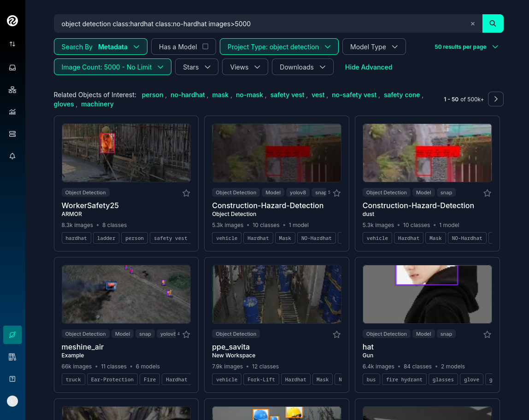Click the up-down arrows sidebar icon
Image resolution: width=529 pixels, height=420 pixels.
[12, 44]
